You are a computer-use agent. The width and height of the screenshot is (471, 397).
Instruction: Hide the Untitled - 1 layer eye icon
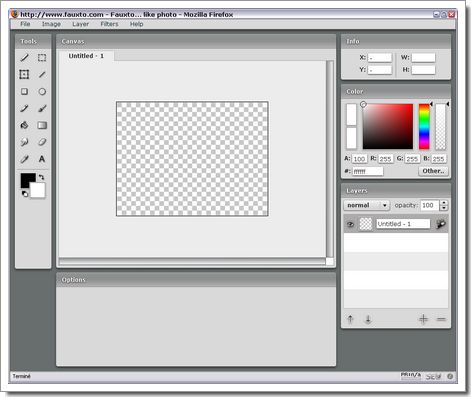[350, 224]
